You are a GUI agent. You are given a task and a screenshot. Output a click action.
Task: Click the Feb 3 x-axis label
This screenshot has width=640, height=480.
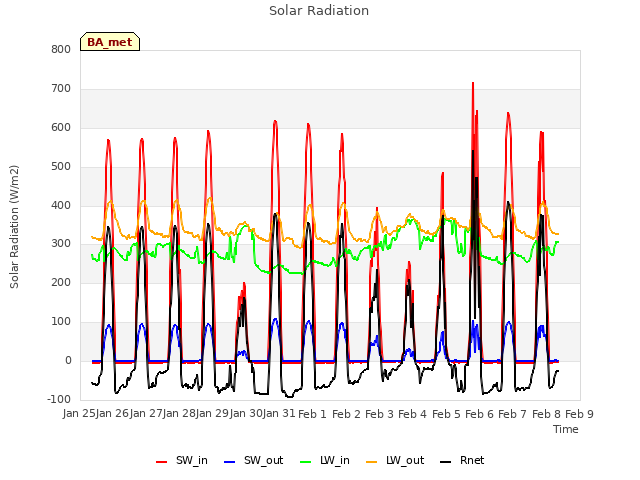pos(379,414)
